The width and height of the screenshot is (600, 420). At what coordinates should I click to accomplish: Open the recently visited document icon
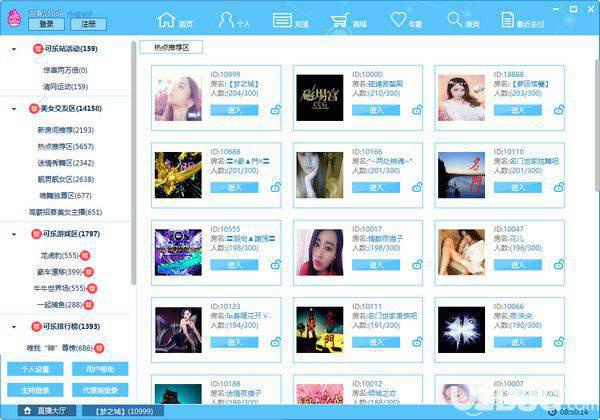(x=507, y=20)
